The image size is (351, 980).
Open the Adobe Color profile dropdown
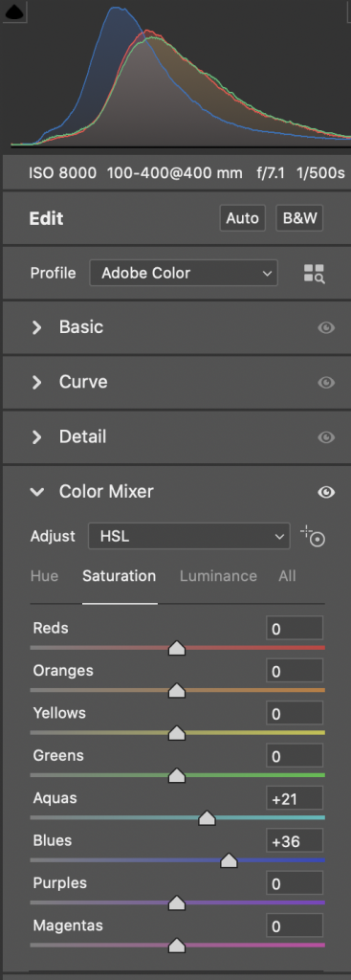[x=184, y=273]
